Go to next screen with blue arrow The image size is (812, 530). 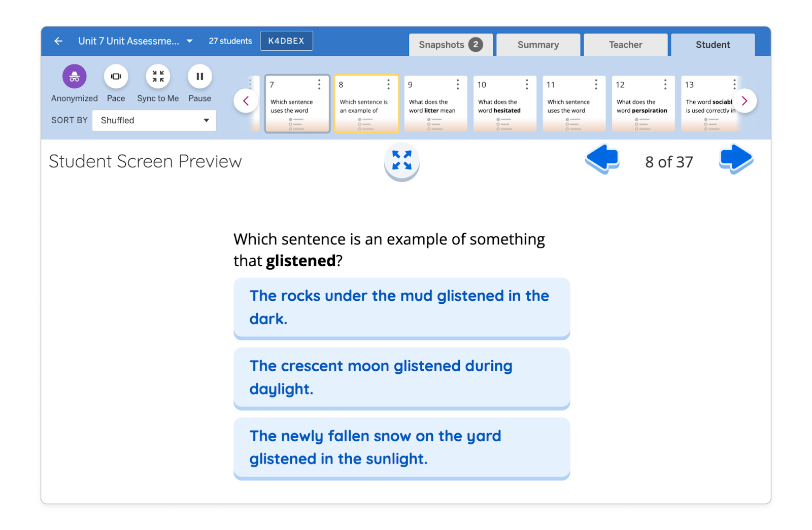click(x=736, y=159)
